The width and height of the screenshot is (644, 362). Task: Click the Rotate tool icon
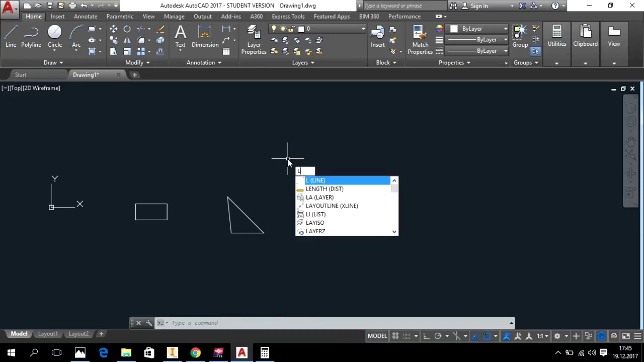pos(127,29)
